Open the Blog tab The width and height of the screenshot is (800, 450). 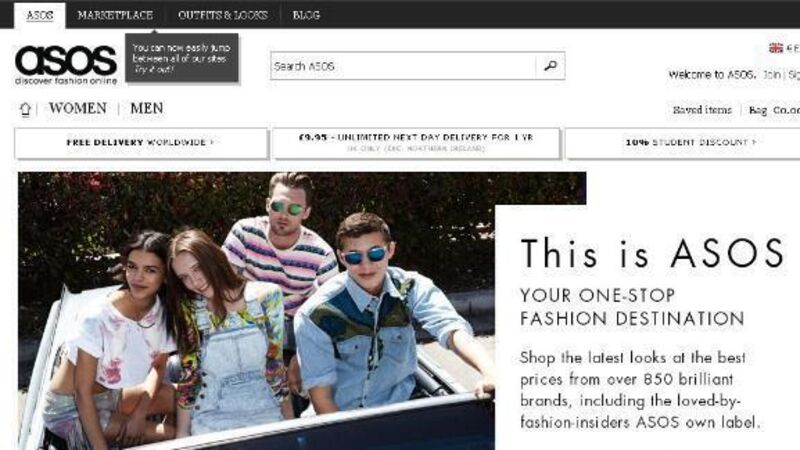tap(306, 15)
